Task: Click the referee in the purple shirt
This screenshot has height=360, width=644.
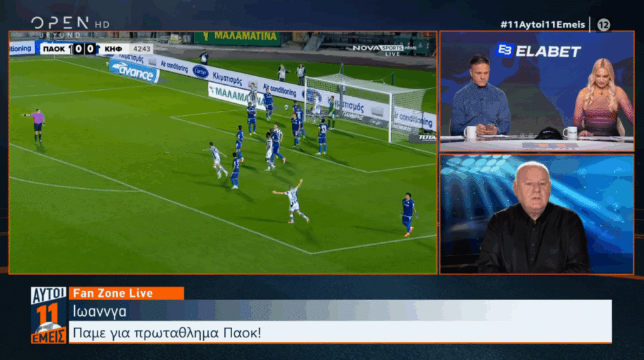Action: click(x=37, y=126)
